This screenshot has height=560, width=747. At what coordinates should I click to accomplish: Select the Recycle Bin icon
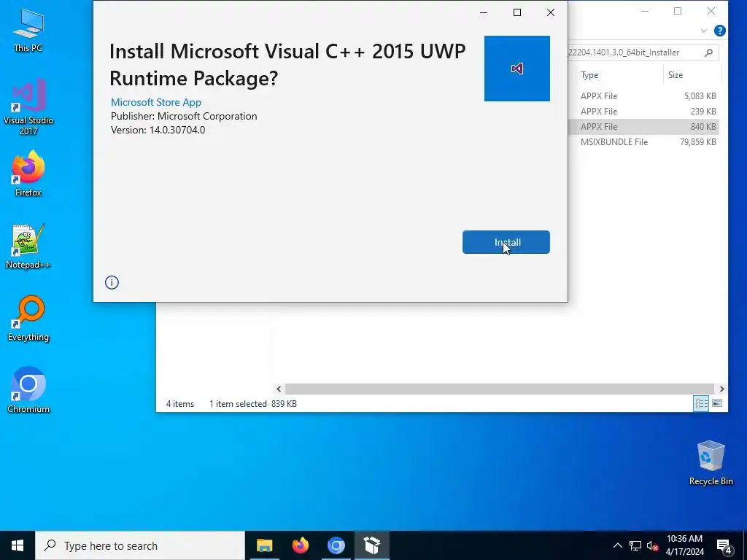[x=711, y=463]
